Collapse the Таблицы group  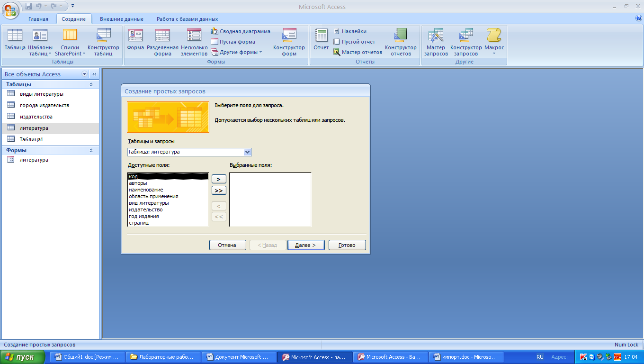pyautogui.click(x=91, y=84)
